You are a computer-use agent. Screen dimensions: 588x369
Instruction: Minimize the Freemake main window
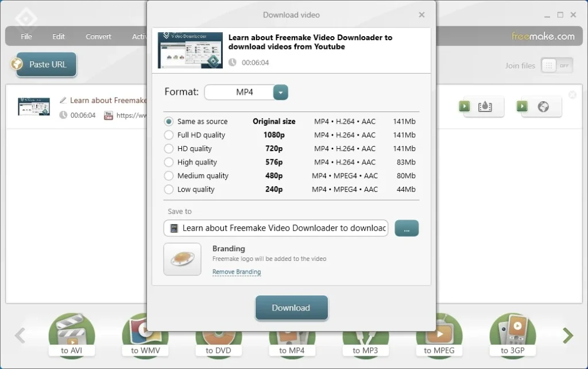(547, 16)
